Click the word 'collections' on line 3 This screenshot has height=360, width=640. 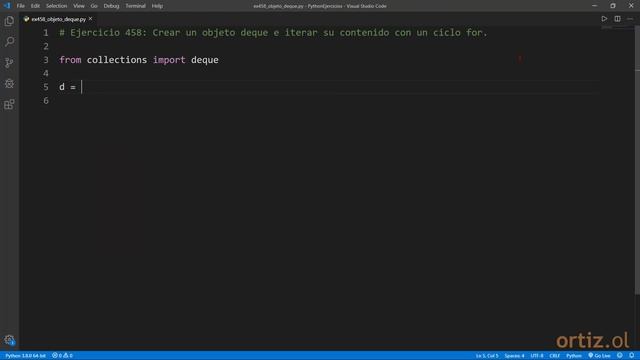[117, 60]
